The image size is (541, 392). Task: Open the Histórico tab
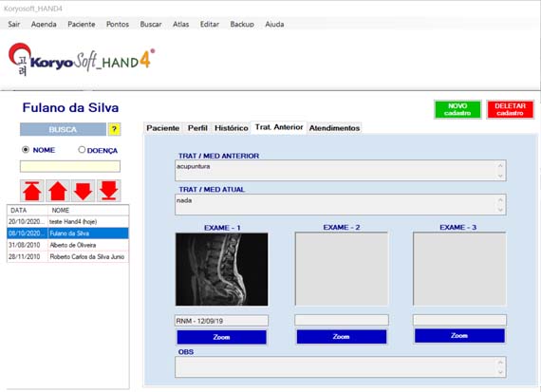tap(232, 128)
